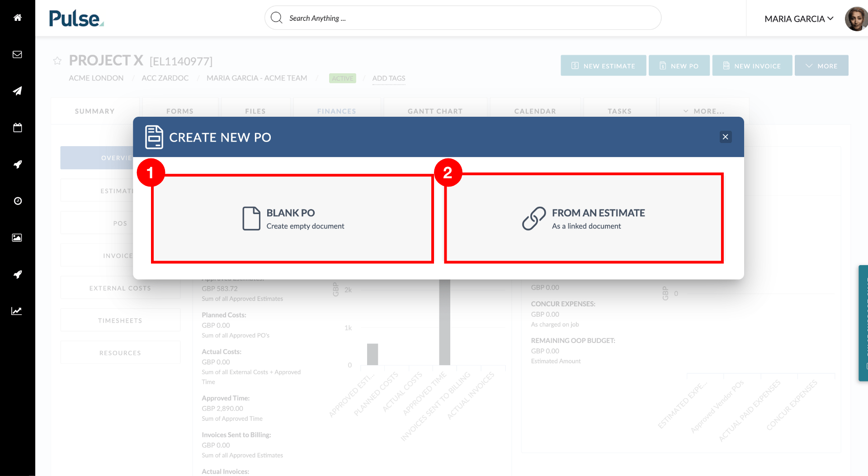This screenshot has height=476, width=868.
Task: Click the New Estimate button
Action: click(x=604, y=66)
